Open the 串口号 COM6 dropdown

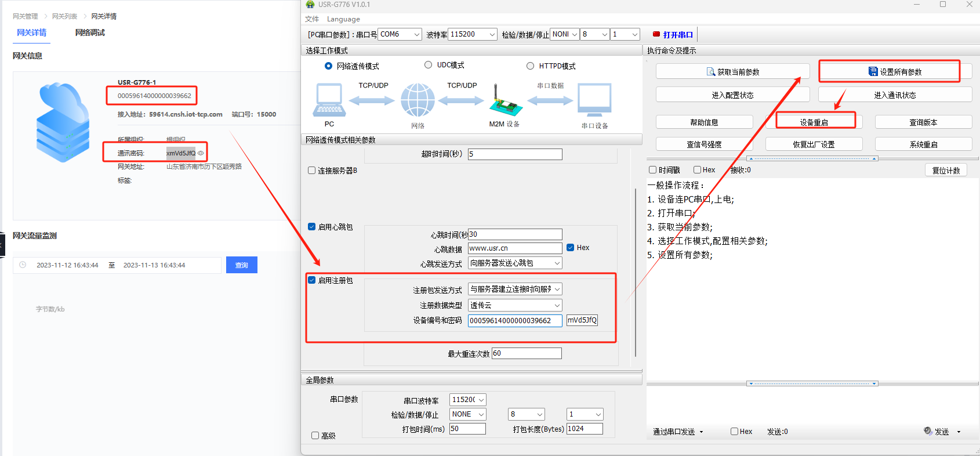[x=400, y=34]
